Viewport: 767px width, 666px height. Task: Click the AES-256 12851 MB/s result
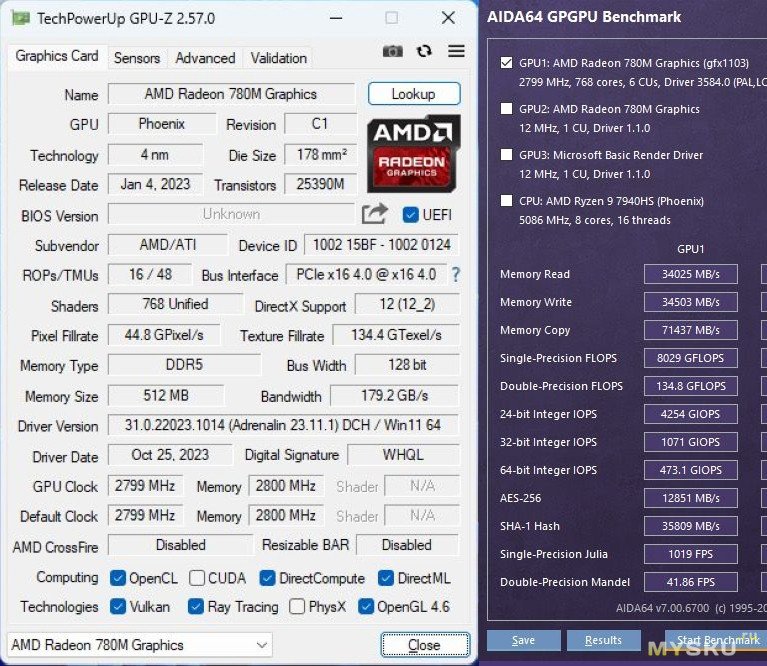[691, 498]
